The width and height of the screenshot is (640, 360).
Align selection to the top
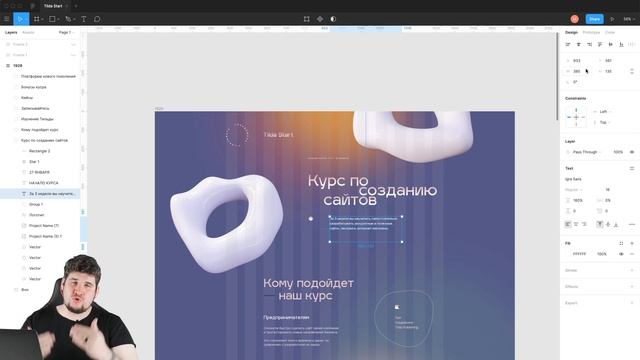tap(600, 44)
